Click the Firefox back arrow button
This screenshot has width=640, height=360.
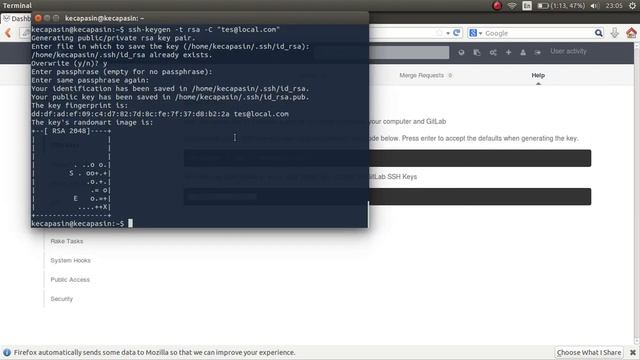[x=8, y=33]
